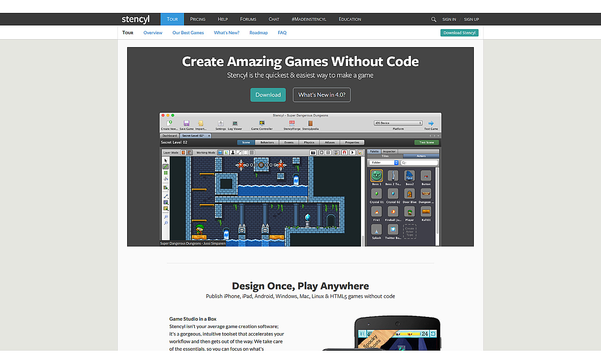
Task: Select the Boss2 actor icon
Action: [410, 176]
